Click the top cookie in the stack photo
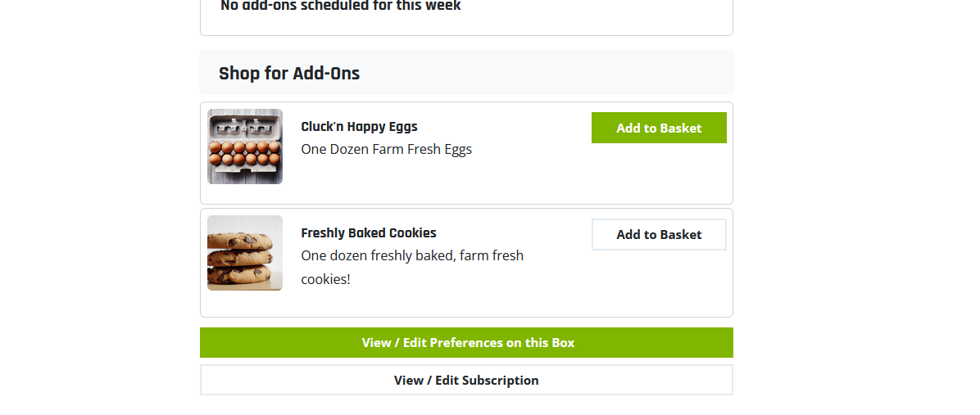Image resolution: width=980 pixels, height=415 pixels. point(241,241)
